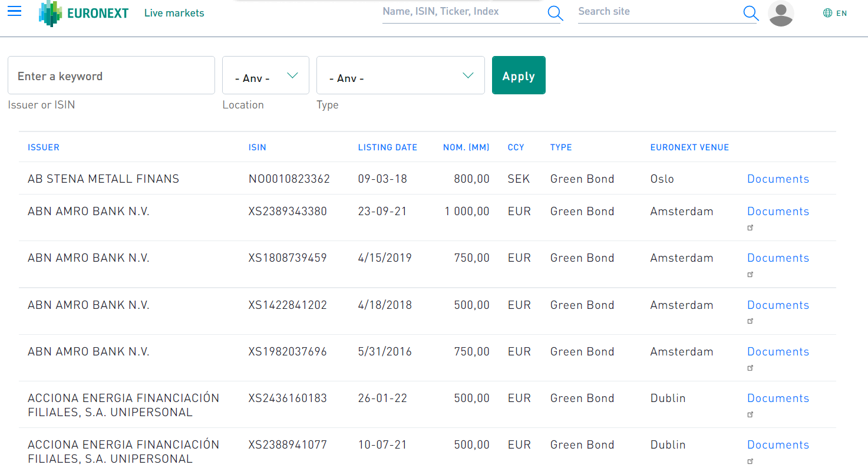Sort by ISIN column header

[258, 147]
